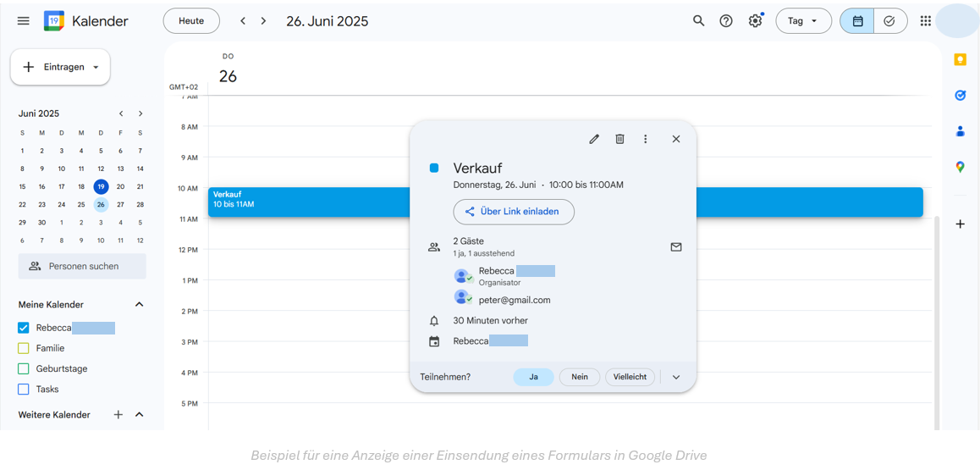Email guests using the envelope icon
Viewport: 980px width, 470px height.
click(x=676, y=247)
